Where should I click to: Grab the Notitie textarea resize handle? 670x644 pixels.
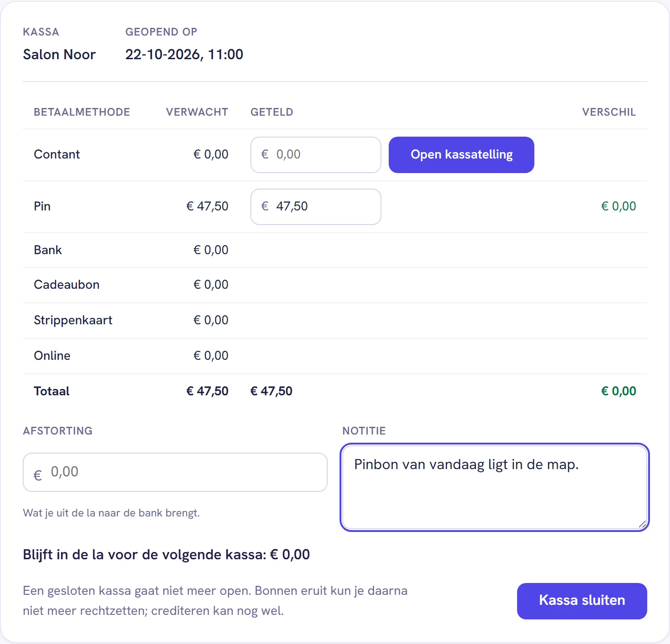point(642,524)
